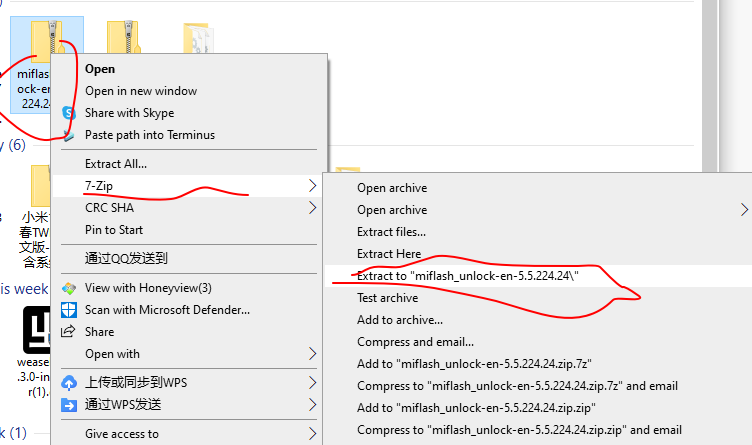Click the WPS cloud upload icon
This screenshot has height=445, width=752.
70,383
